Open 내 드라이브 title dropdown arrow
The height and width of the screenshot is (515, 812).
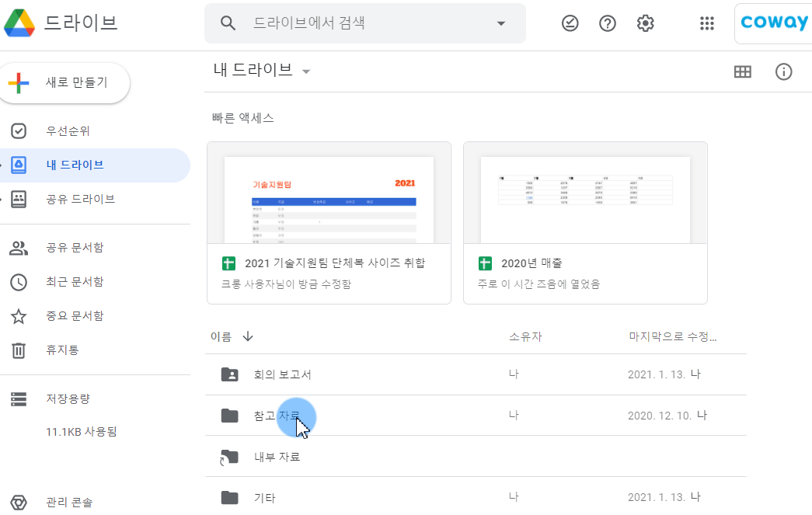coord(306,71)
